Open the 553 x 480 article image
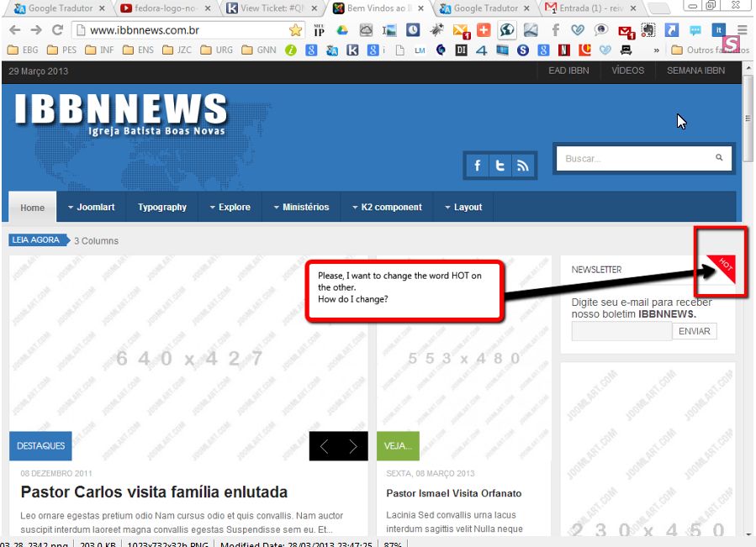Image resolution: width=756 pixels, height=547 pixels. coord(464,358)
